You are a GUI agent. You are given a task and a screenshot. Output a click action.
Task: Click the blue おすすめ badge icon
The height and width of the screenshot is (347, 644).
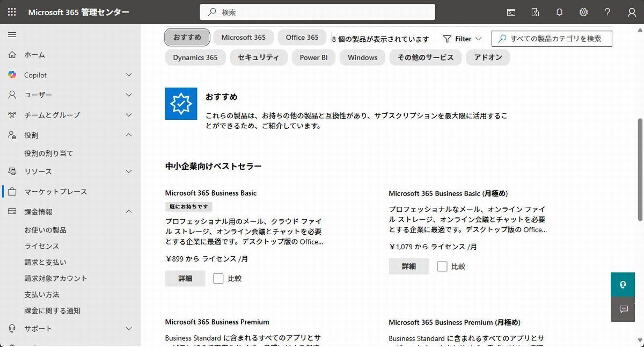(x=181, y=104)
